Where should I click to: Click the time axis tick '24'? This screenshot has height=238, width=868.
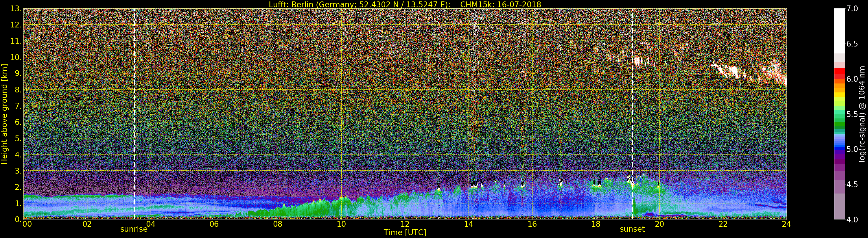[786, 224]
